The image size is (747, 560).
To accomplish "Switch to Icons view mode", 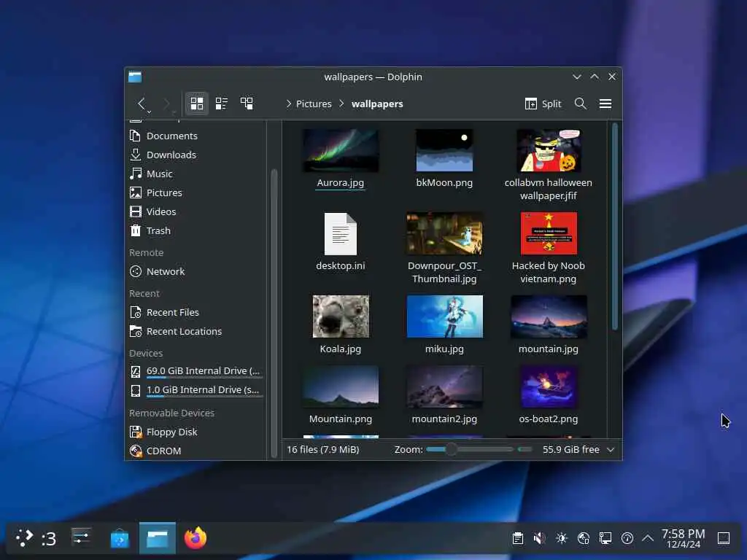I will pyautogui.click(x=197, y=104).
